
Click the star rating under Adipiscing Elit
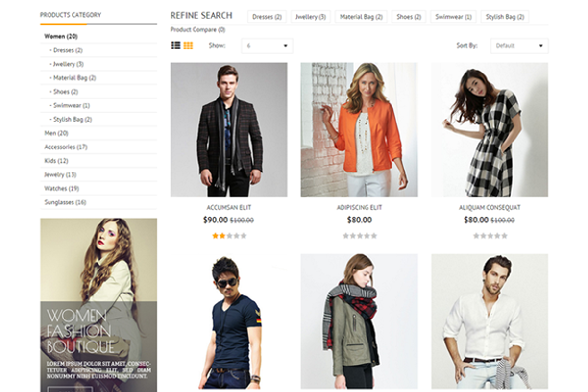[360, 236]
